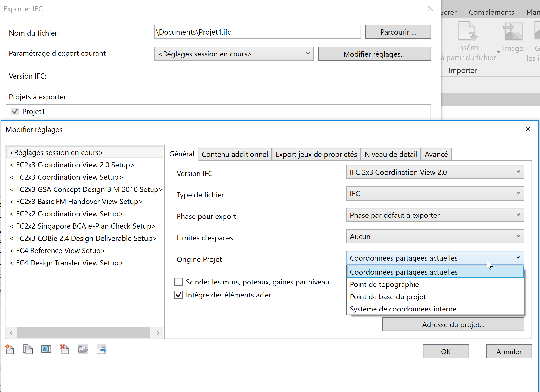Enable Scinder les murs, poteaux, gaines checkbox
The image size is (540, 392).
(179, 282)
